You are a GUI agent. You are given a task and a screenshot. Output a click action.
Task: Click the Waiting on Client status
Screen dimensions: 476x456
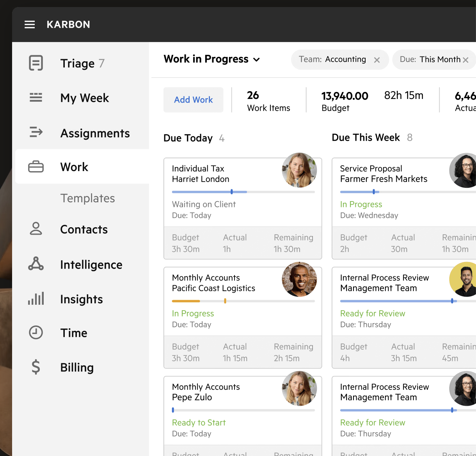[204, 204]
